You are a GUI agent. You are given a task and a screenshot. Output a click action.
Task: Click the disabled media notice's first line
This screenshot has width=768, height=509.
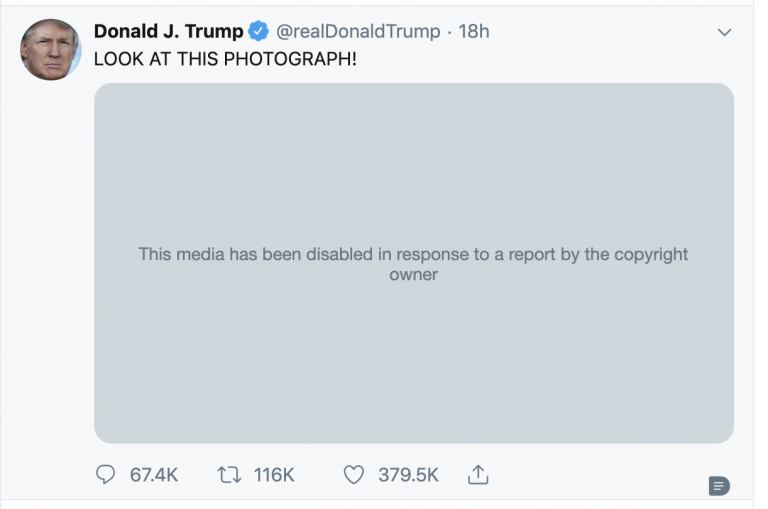point(413,254)
